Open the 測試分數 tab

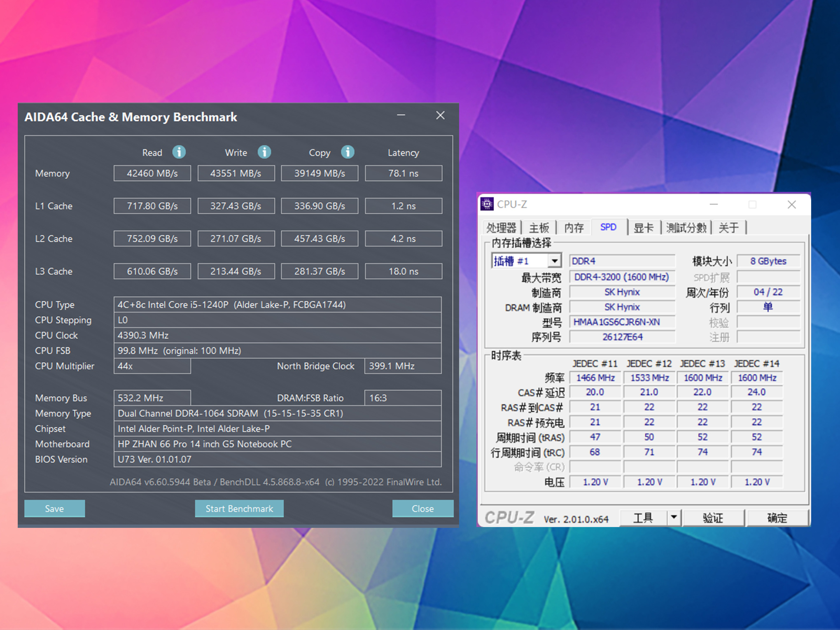pos(686,228)
